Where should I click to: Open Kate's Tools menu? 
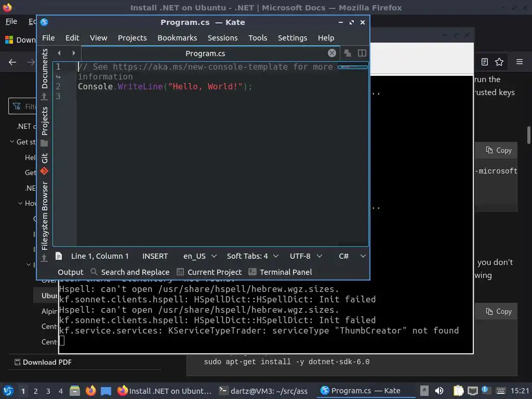pos(258,37)
